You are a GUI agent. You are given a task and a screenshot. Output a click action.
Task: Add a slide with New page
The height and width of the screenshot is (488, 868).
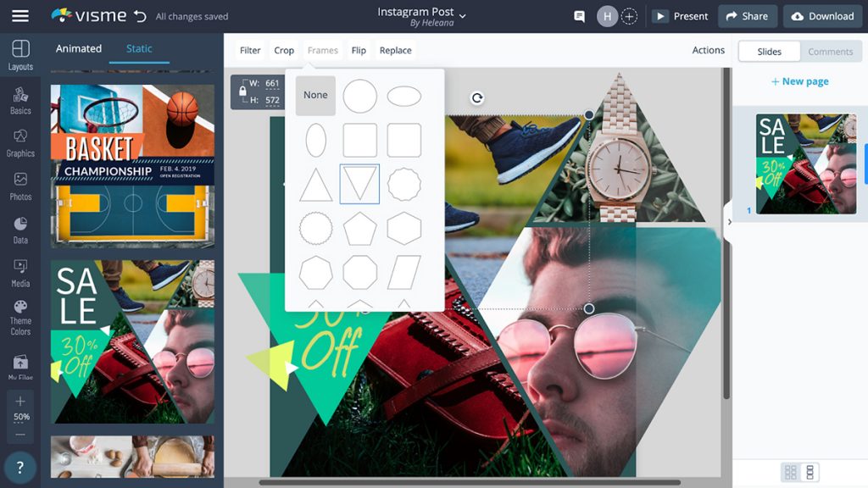799,80
